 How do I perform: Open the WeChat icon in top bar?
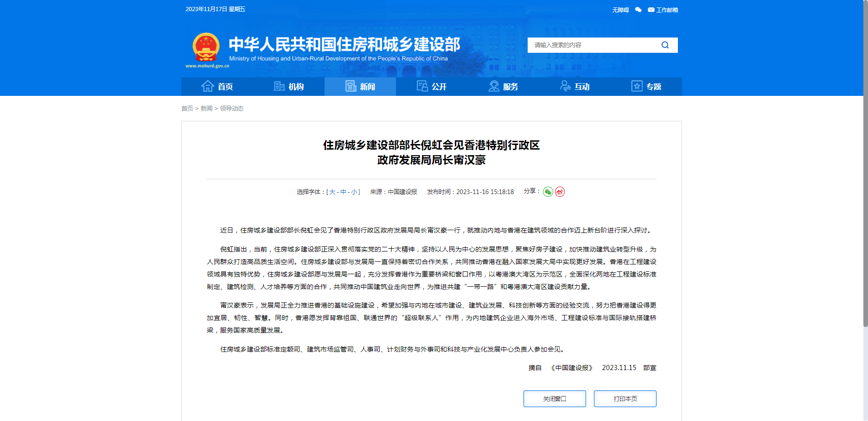(638, 10)
